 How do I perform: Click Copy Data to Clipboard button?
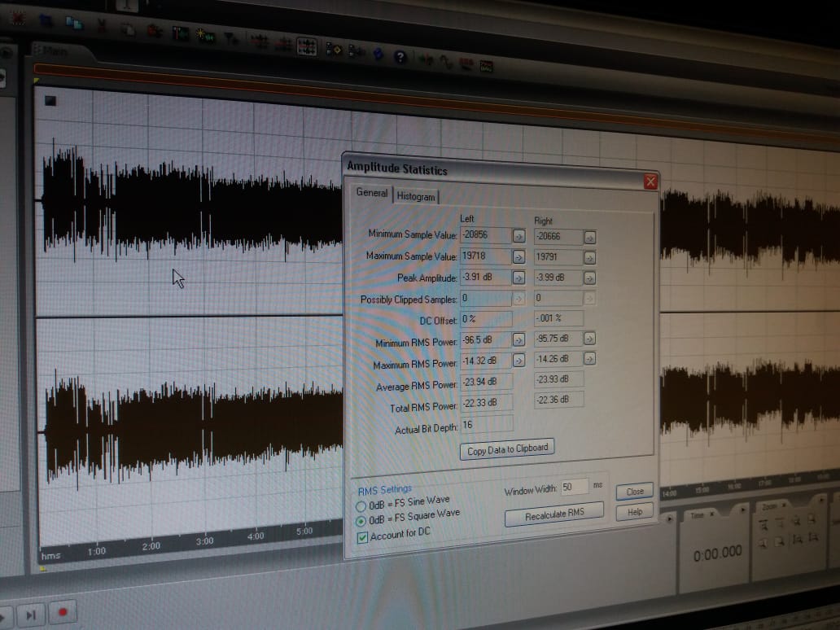click(507, 449)
